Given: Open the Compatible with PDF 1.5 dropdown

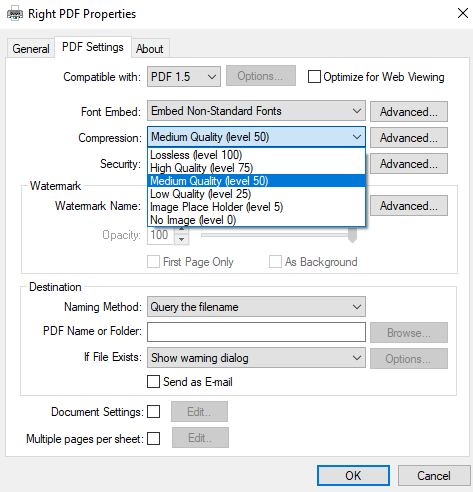Looking at the screenshot, I should 184,77.
